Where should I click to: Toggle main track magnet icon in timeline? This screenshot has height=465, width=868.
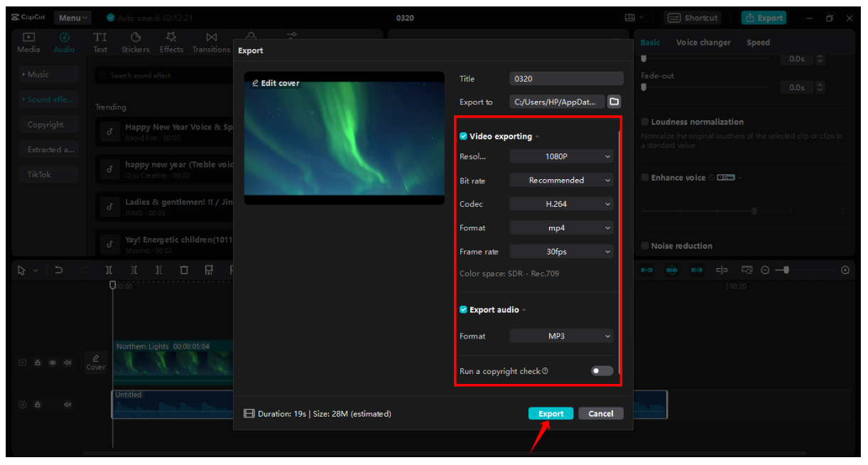click(647, 270)
